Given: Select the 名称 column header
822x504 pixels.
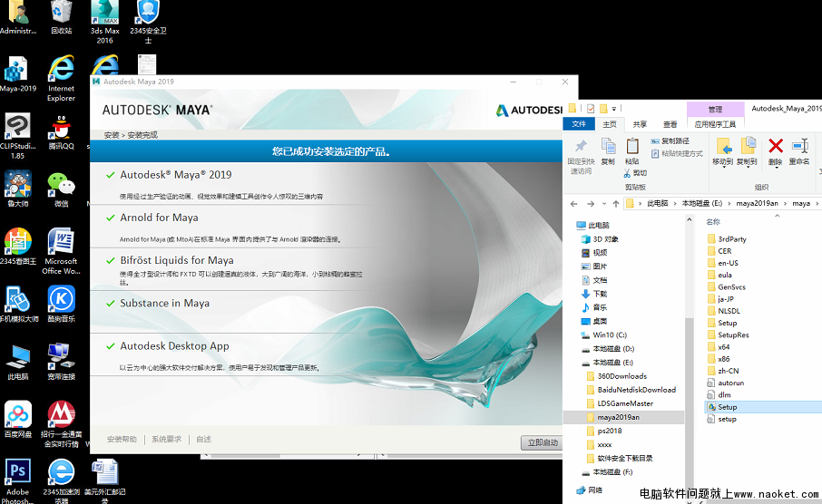Looking at the screenshot, I should pos(713,222).
